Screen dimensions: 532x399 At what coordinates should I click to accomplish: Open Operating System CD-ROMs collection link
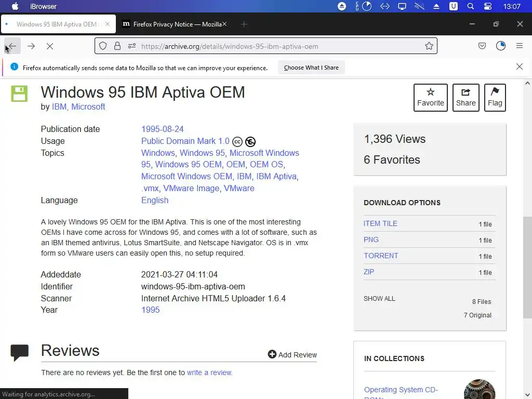pos(401,393)
